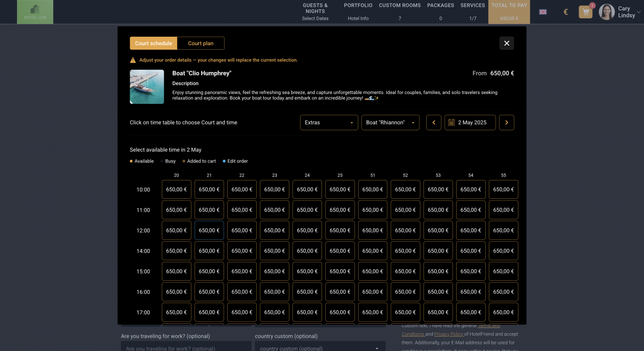Click column header 51
This screenshot has height=351, width=644.
(x=373, y=175)
